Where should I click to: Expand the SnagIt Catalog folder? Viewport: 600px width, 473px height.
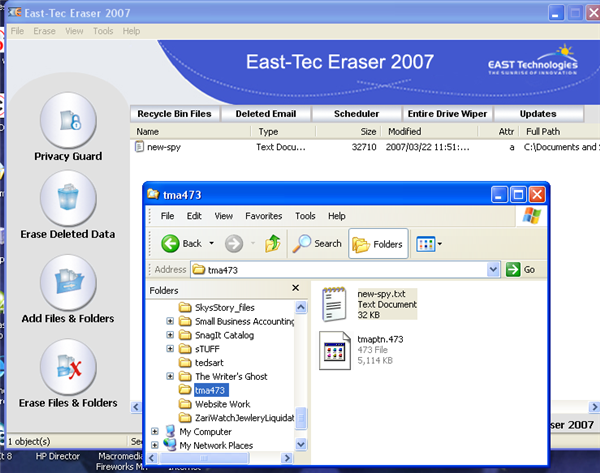pyautogui.click(x=170, y=335)
